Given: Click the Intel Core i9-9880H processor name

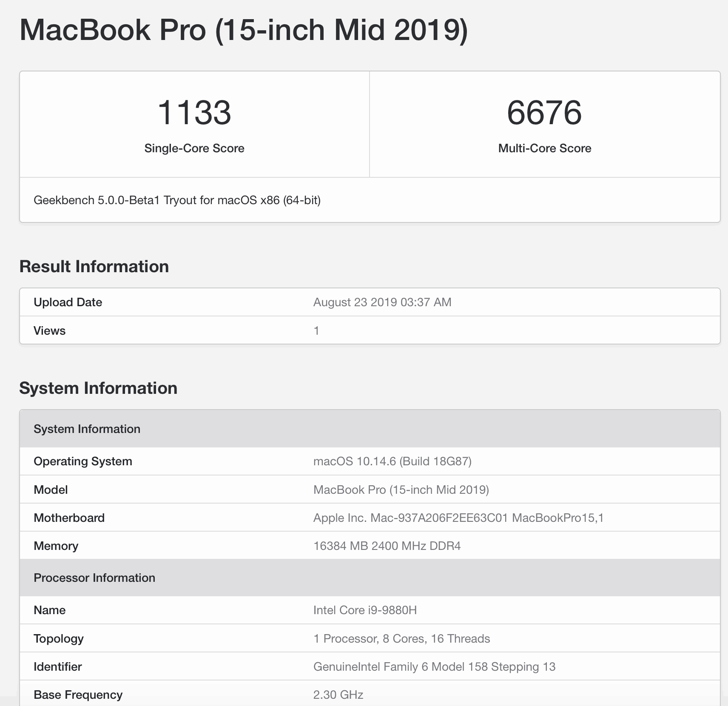Looking at the screenshot, I should pos(365,610).
